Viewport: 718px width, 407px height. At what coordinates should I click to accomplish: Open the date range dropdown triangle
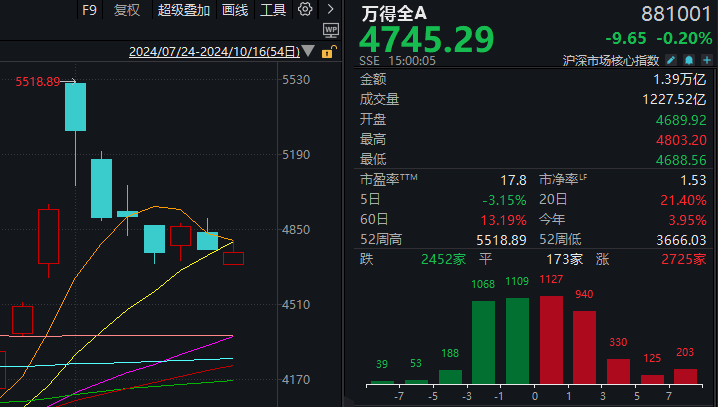pyautogui.click(x=310, y=52)
